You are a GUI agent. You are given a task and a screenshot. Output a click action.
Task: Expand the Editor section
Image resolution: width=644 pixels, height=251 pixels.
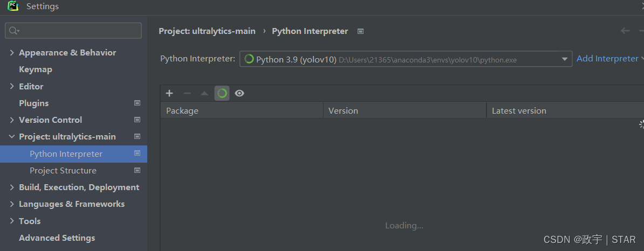coord(11,87)
